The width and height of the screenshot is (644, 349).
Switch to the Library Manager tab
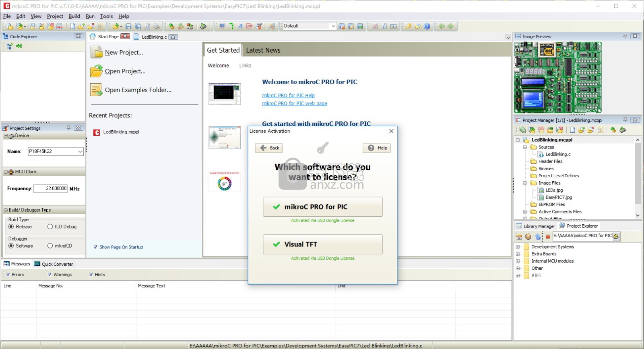535,226
